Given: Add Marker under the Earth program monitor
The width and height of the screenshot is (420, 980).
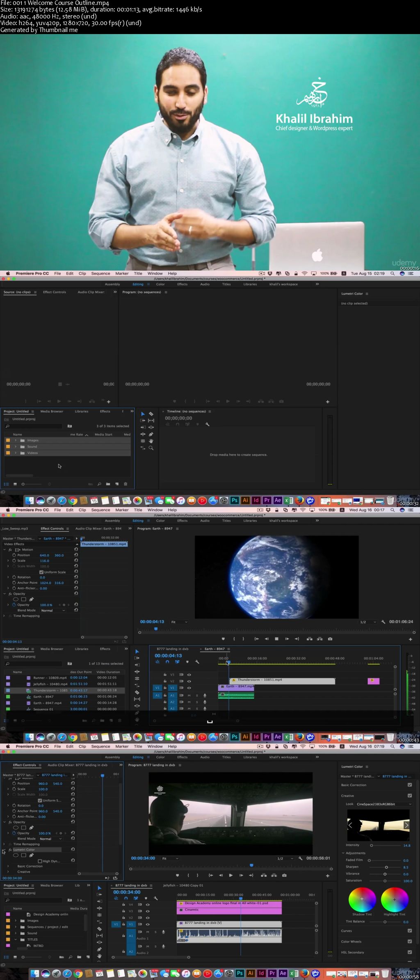Looking at the screenshot, I should point(223,639).
